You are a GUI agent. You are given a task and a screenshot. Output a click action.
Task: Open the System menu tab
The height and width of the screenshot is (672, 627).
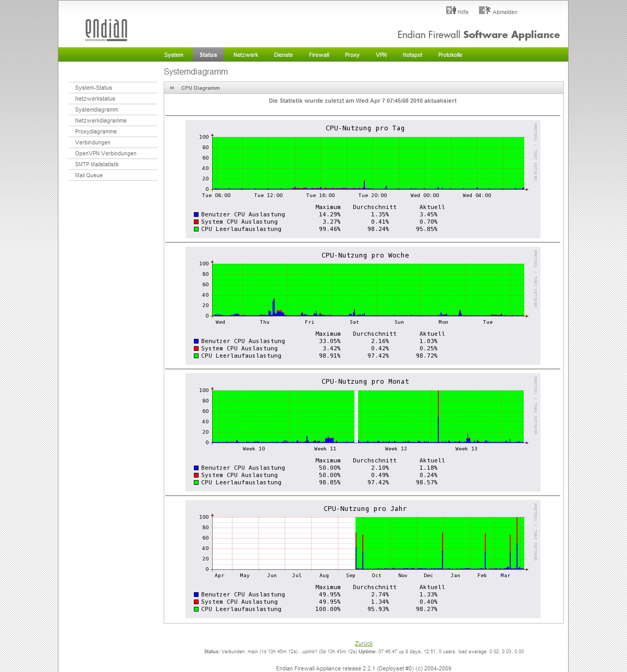click(x=174, y=55)
